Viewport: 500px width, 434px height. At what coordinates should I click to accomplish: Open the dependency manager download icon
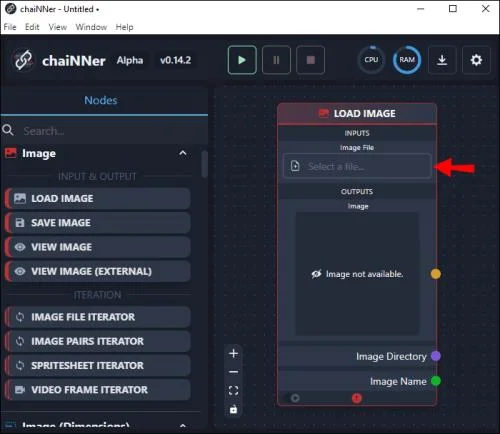point(442,60)
